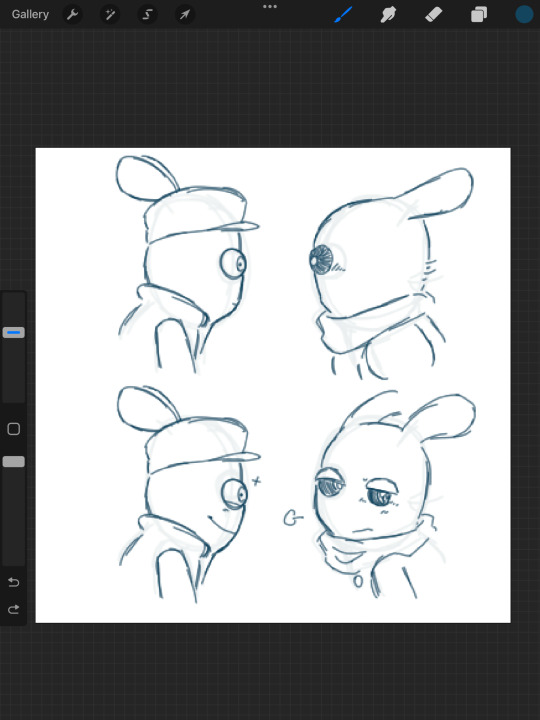Select the Eraser tool
Image resolution: width=540 pixels, height=720 pixels.
point(433,14)
